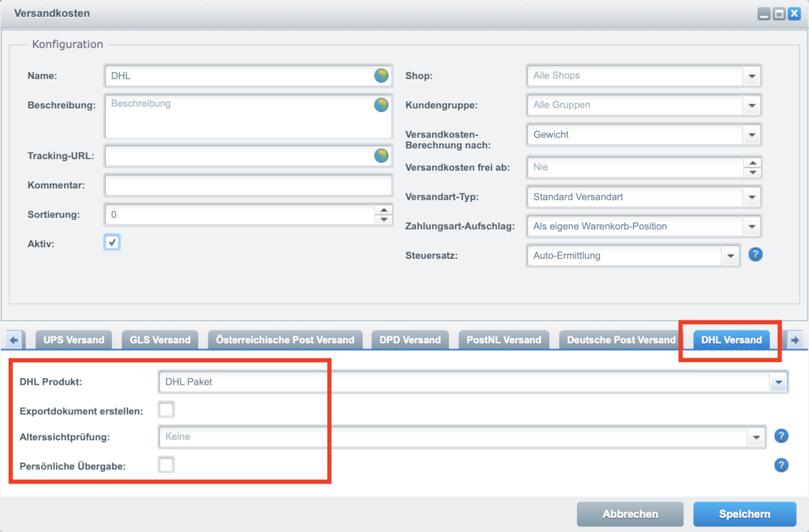The width and height of the screenshot is (809, 532).
Task: Open Versandkosten-Berechnung nach dropdown
Action: coord(752,134)
